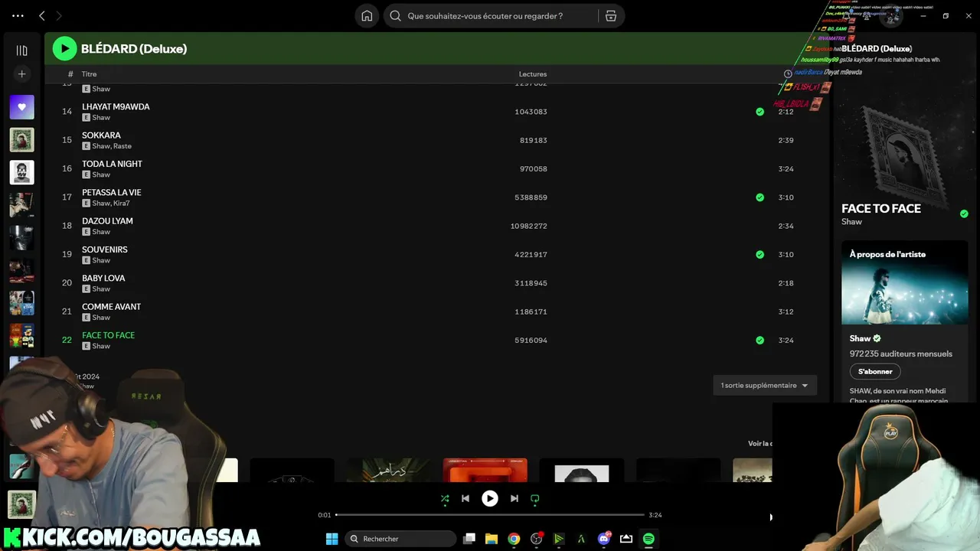
Task: Expand '1 sortie supplémentaire' dropdown
Action: 765,385
